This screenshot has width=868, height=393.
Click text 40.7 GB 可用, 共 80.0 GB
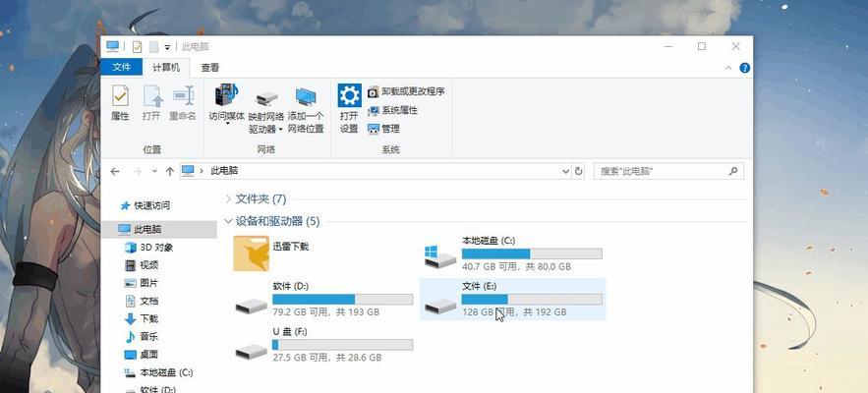[516, 267]
